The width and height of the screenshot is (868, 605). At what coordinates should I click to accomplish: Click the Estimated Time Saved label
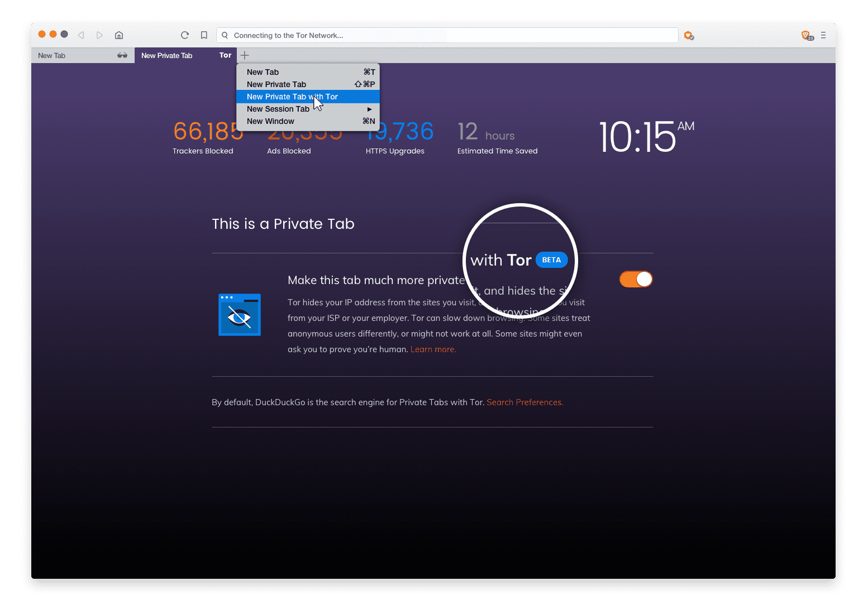pyautogui.click(x=497, y=151)
